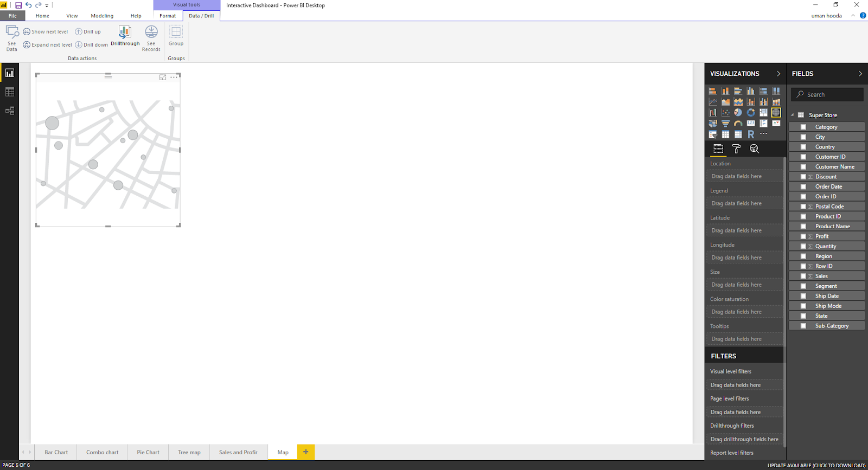This screenshot has height=470, width=868.
Task: Select the Map visual icon
Action: [x=776, y=113]
